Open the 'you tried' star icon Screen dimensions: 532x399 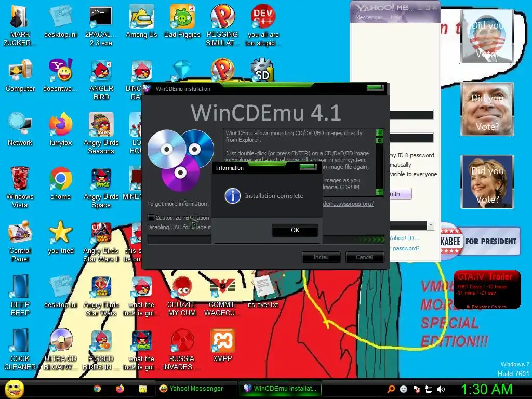click(x=60, y=237)
